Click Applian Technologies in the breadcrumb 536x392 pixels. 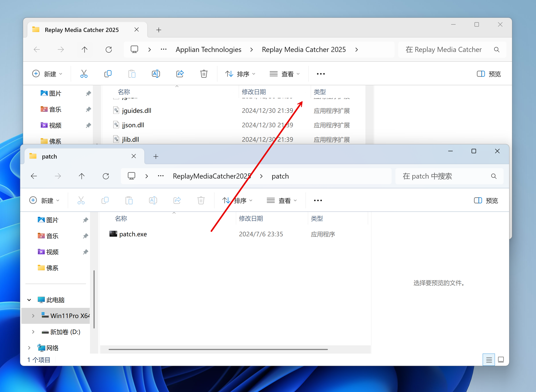[x=208, y=50]
